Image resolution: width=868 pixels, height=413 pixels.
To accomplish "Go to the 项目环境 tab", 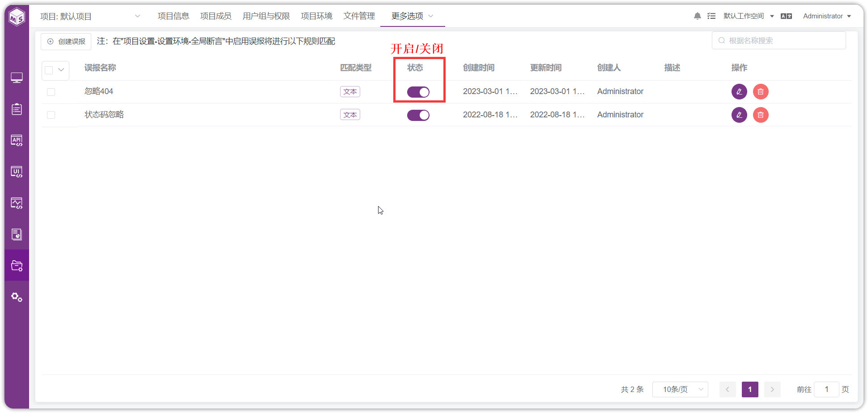I will [316, 16].
